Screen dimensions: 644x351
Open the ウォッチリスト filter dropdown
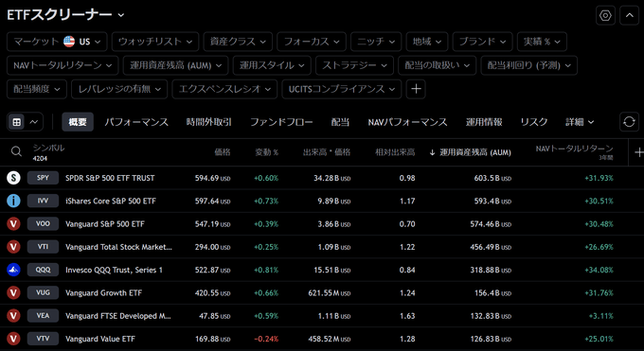(155, 42)
